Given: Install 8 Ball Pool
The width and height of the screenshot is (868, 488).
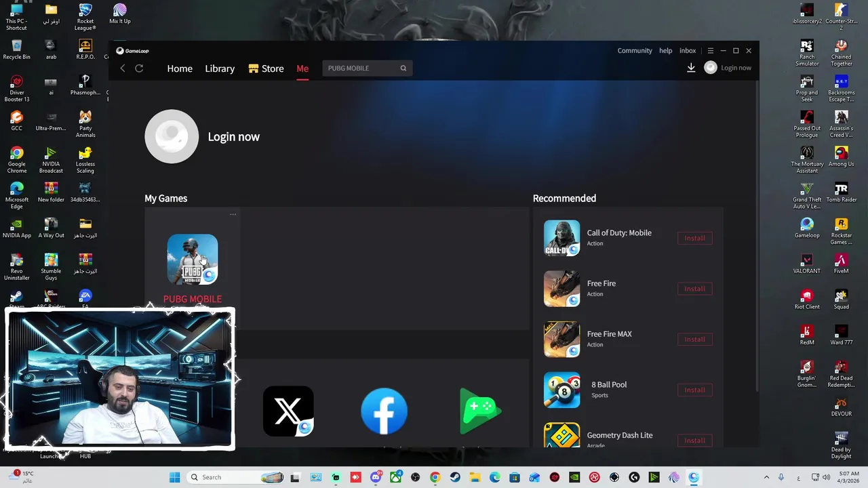Looking at the screenshot, I should (694, 390).
